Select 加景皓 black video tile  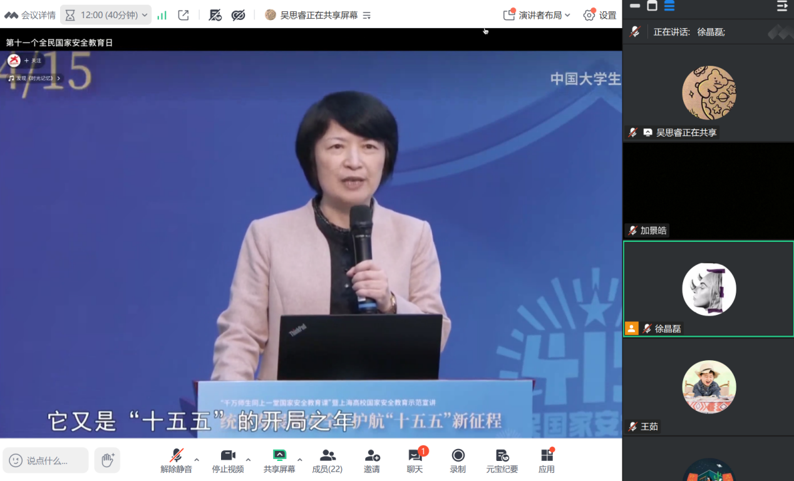click(x=708, y=191)
